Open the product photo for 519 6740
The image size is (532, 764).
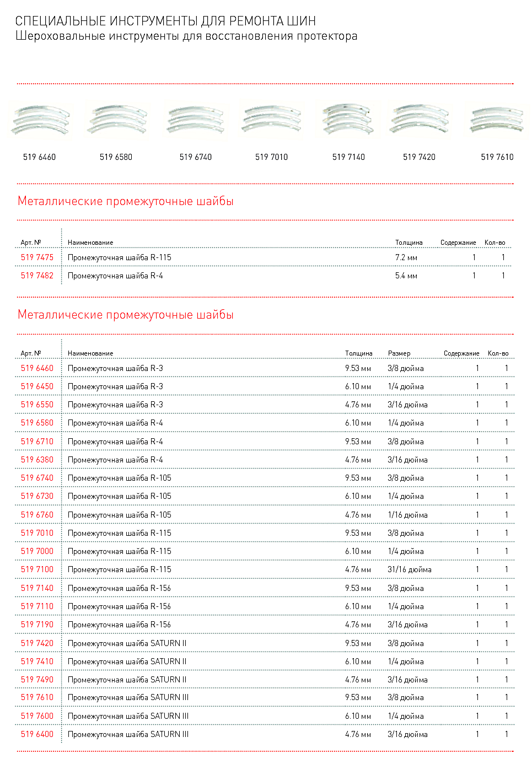pyautogui.click(x=196, y=120)
